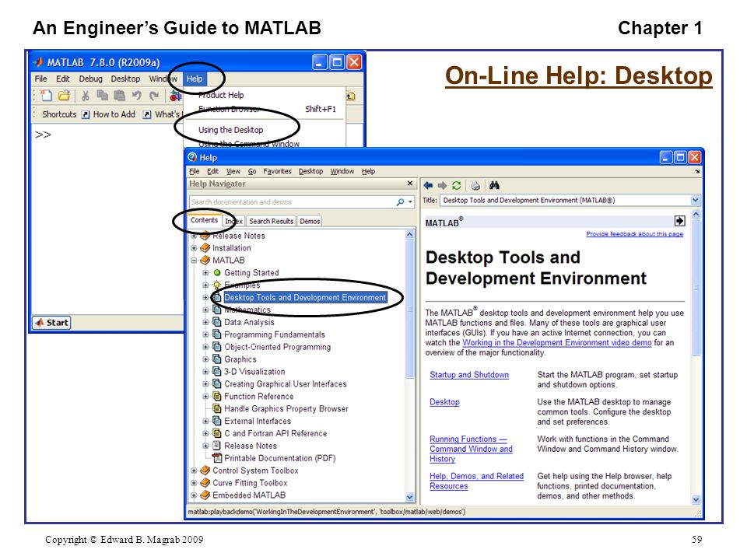
Task: Close the Help Navigator pane with X
Action: pos(410,184)
